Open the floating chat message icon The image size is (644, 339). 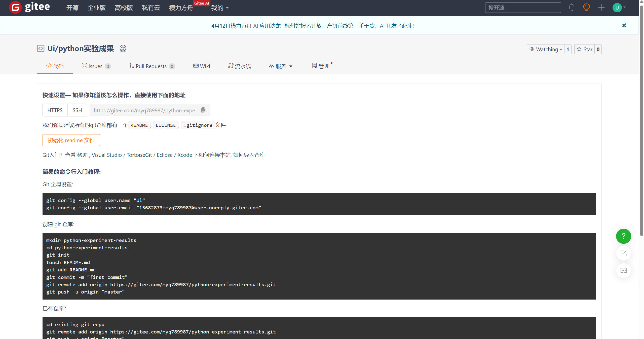pyautogui.click(x=623, y=271)
